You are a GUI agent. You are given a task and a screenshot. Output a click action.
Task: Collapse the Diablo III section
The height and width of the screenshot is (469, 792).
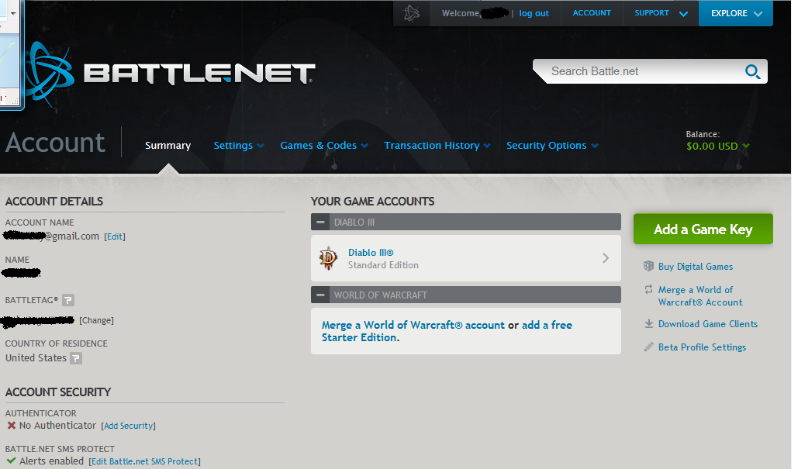pos(320,222)
